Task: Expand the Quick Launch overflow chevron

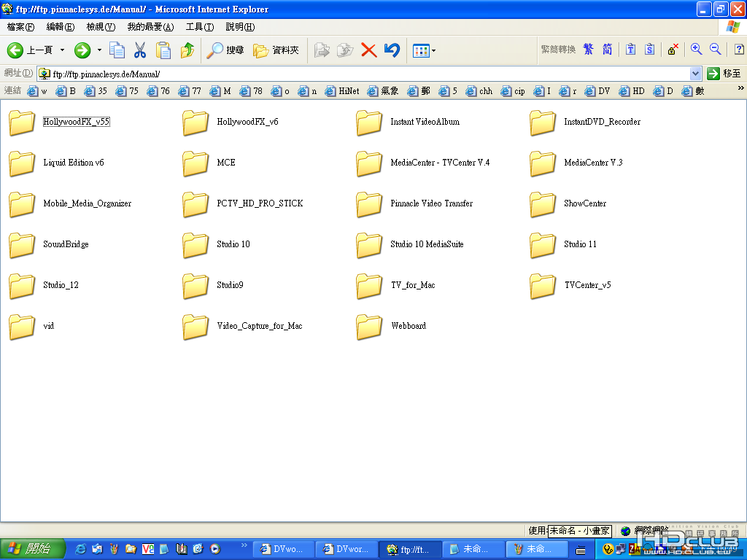Action: click(244, 545)
